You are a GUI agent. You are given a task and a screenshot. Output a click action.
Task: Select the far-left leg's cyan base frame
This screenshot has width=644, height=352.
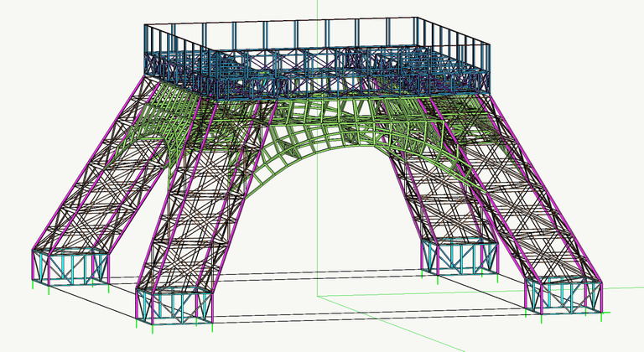70,267
